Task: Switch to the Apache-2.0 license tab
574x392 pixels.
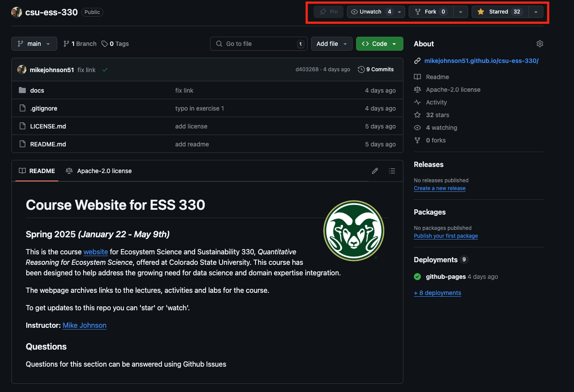Action: tap(99, 171)
